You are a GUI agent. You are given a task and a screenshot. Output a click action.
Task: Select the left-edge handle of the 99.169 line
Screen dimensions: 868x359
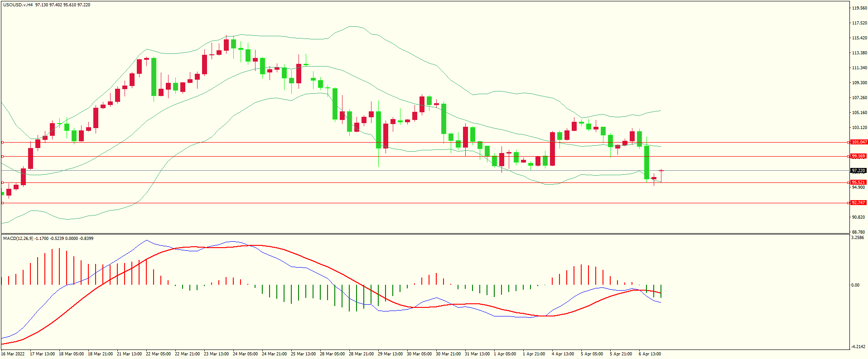(2, 156)
